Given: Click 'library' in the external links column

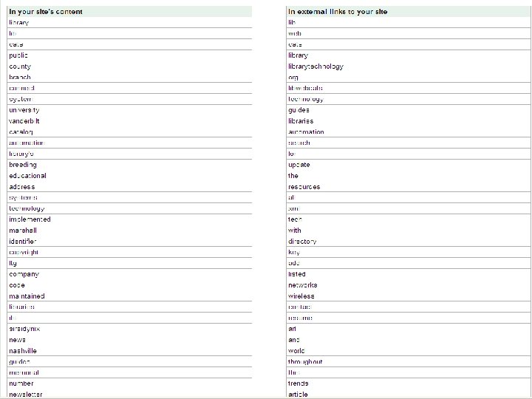Looking at the screenshot, I should coord(299,55).
